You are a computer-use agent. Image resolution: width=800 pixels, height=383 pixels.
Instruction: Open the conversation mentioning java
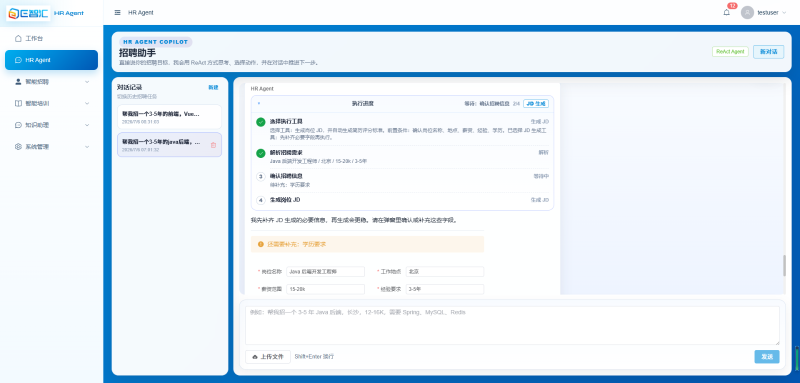point(169,144)
